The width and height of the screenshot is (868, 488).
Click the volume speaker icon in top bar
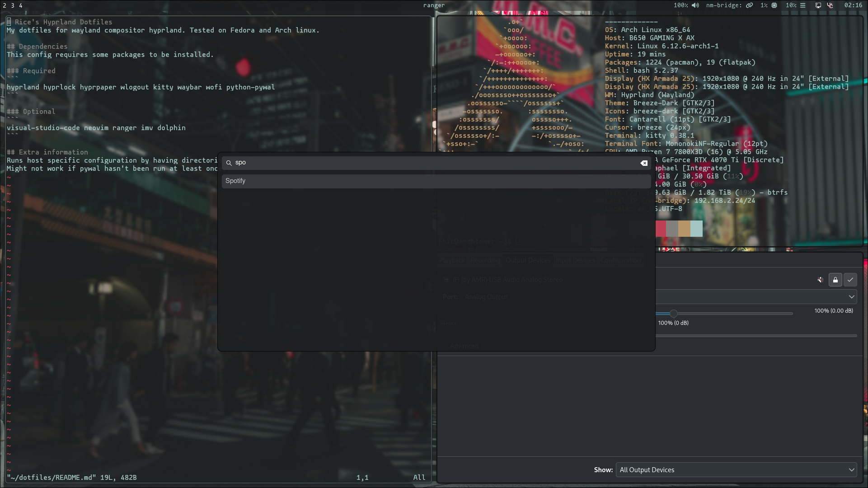pyautogui.click(x=695, y=5)
